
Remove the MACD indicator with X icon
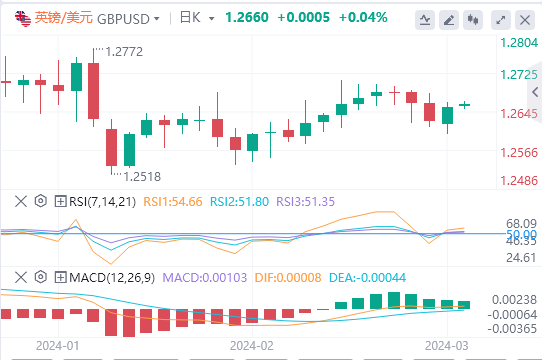[21, 277]
